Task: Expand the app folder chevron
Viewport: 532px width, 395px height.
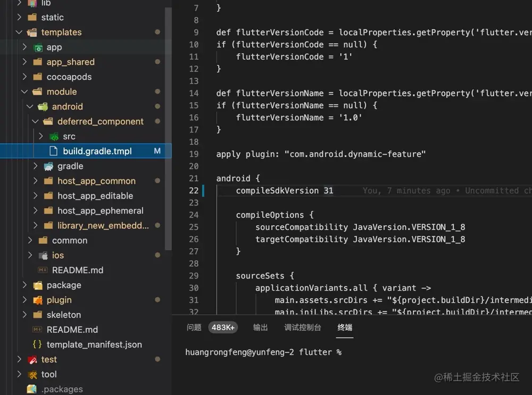Action: [x=24, y=47]
